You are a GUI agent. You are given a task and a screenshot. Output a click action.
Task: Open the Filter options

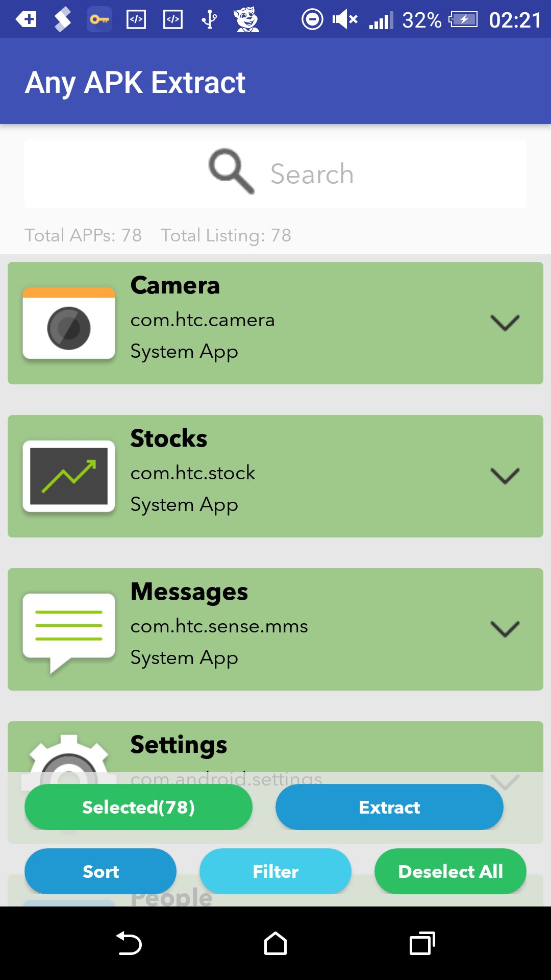click(275, 871)
